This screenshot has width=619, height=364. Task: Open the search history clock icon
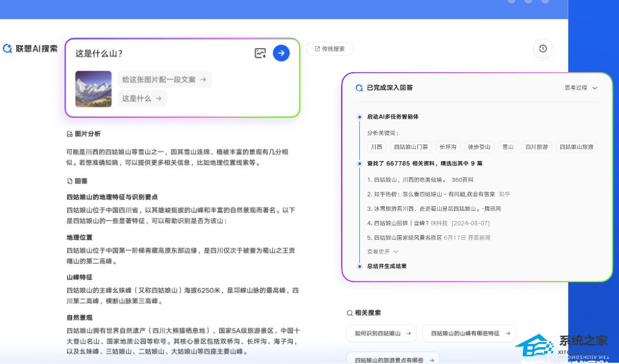point(543,48)
